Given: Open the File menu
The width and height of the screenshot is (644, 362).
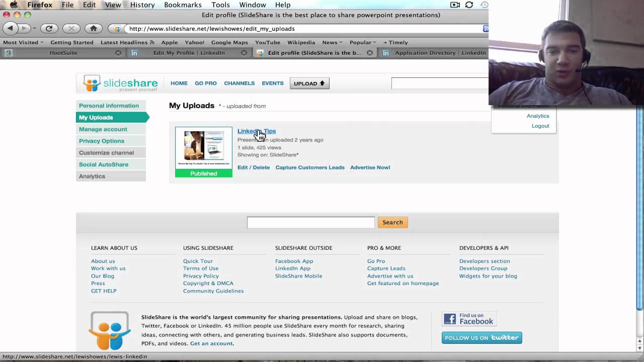Looking at the screenshot, I should tap(67, 5).
